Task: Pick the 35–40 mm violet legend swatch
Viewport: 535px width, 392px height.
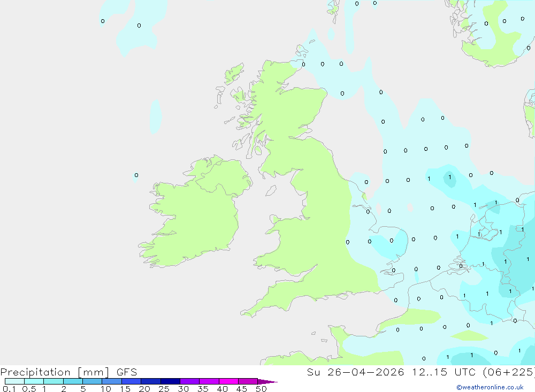Action: coord(209,381)
